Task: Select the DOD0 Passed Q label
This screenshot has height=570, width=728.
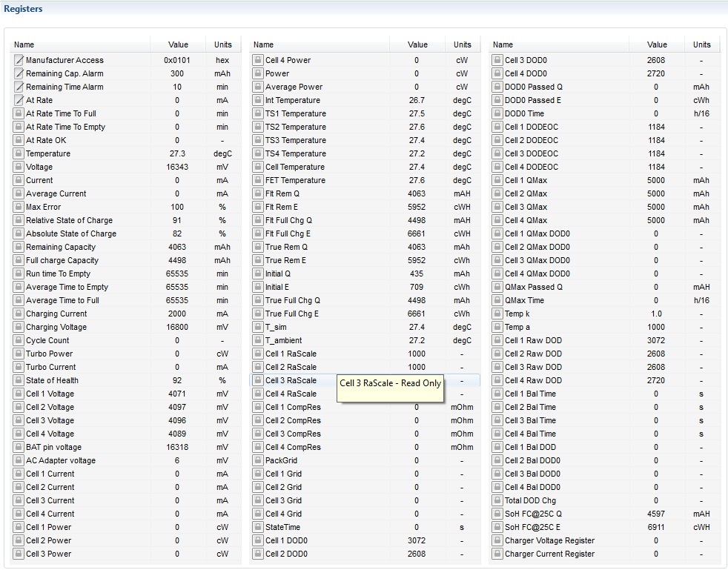Action: [534, 87]
